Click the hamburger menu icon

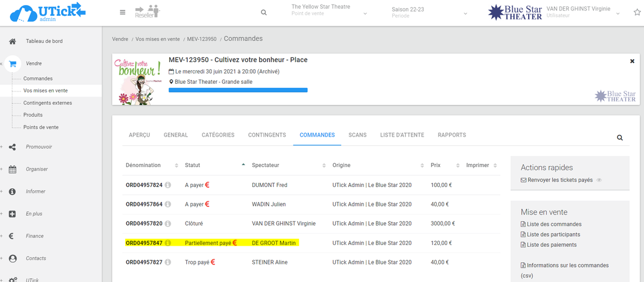point(122,12)
